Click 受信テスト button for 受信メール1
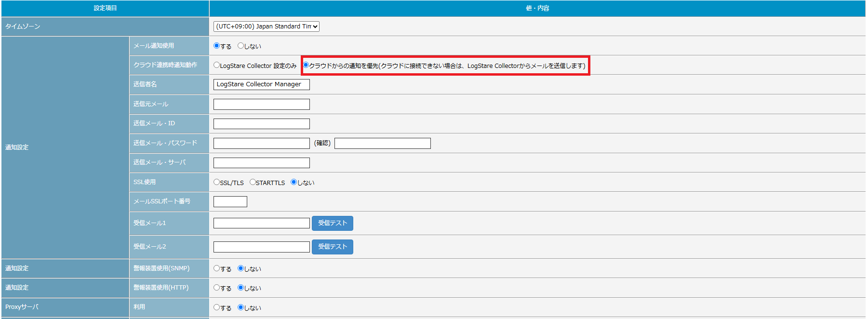Viewport: 868px width, 319px height. pos(333,223)
